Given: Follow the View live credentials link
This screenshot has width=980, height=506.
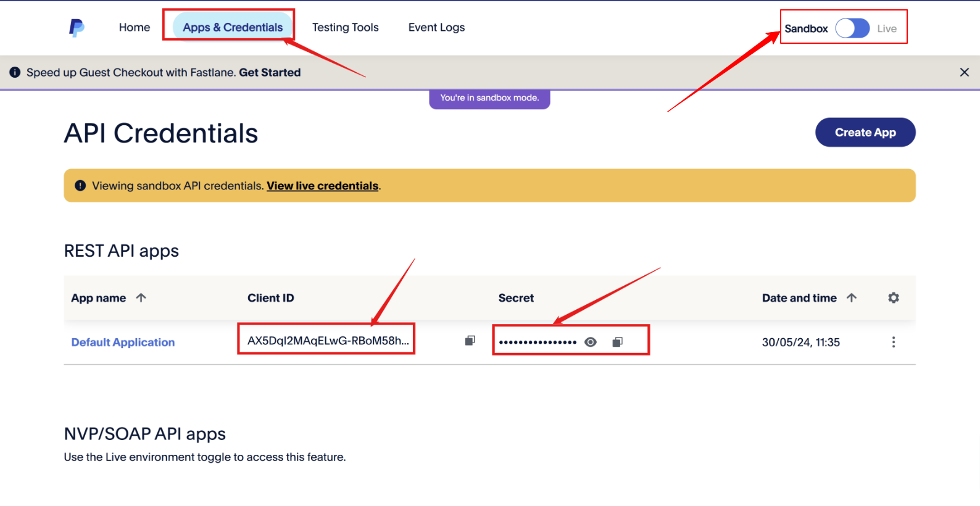Looking at the screenshot, I should [x=322, y=186].
